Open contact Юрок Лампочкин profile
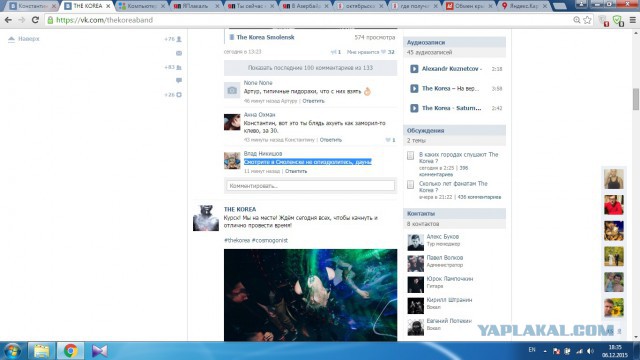This screenshot has height=360, width=640. pyautogui.click(x=449, y=279)
